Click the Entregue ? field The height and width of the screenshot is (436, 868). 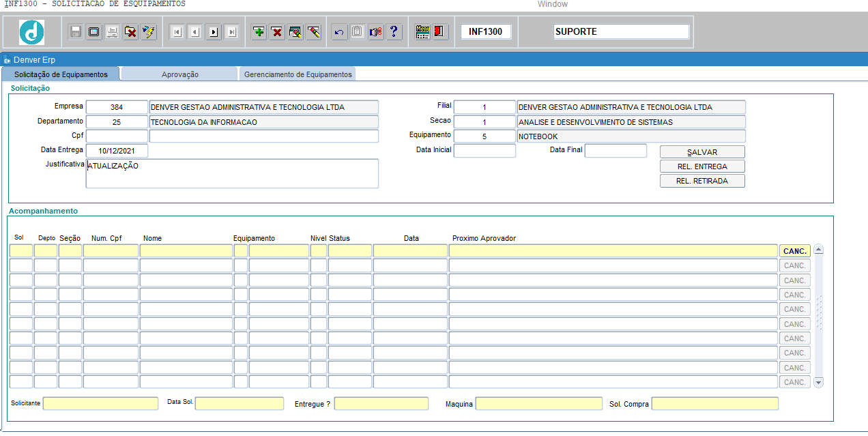pyautogui.click(x=381, y=404)
